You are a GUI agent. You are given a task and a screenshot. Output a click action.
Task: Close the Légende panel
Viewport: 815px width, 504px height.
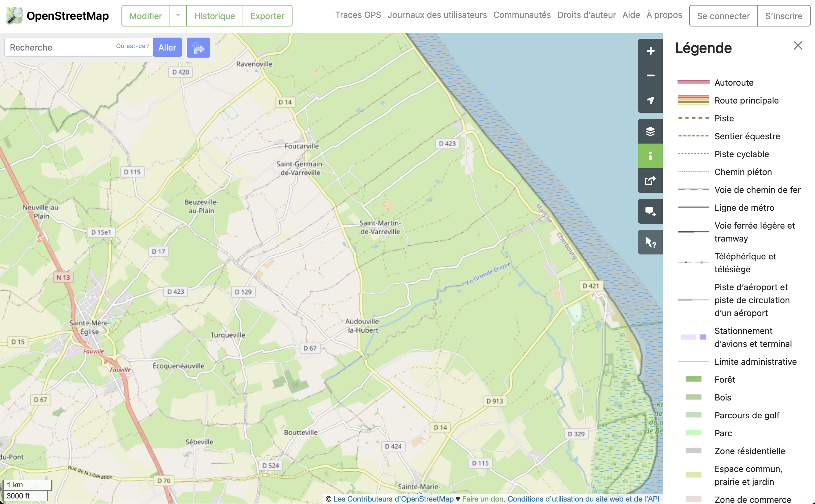tap(798, 46)
